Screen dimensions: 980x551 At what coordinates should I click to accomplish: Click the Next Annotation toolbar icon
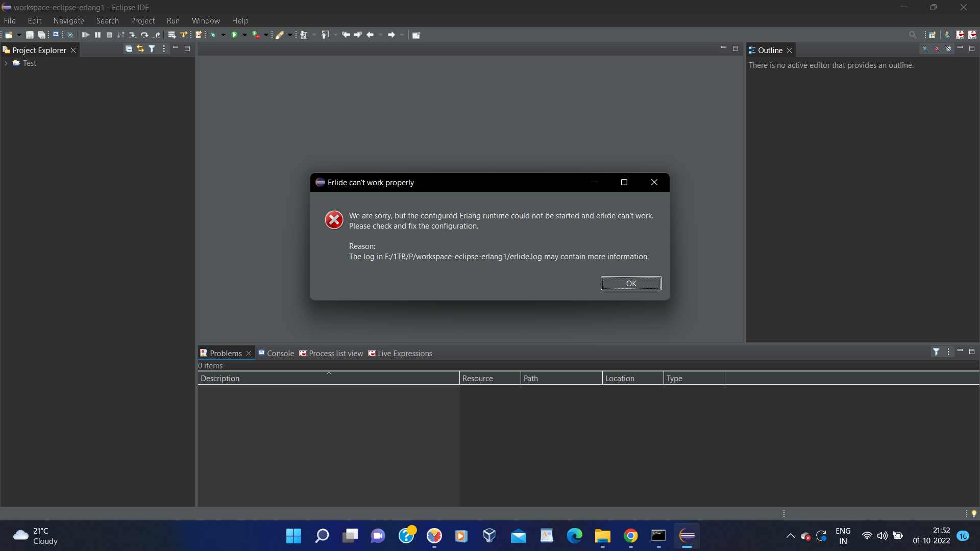click(x=304, y=35)
